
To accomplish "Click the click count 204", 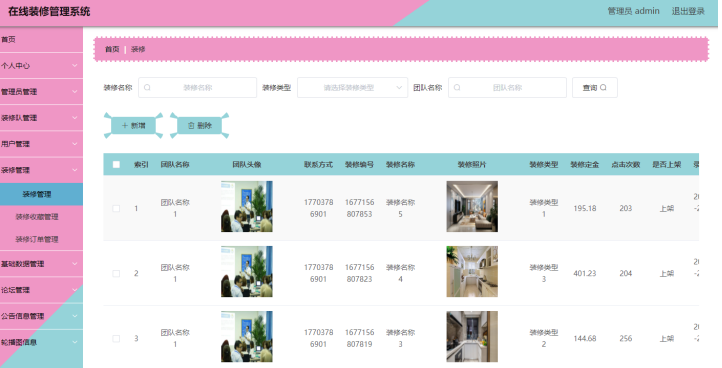I will (626, 273).
